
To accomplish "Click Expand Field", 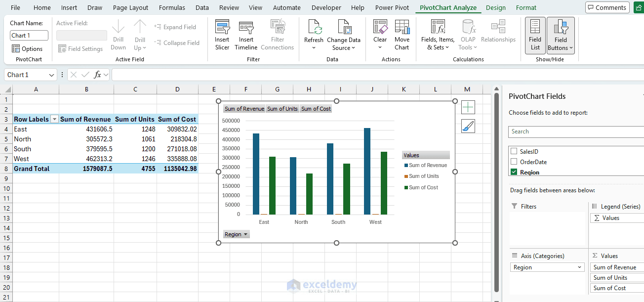I will [175, 27].
